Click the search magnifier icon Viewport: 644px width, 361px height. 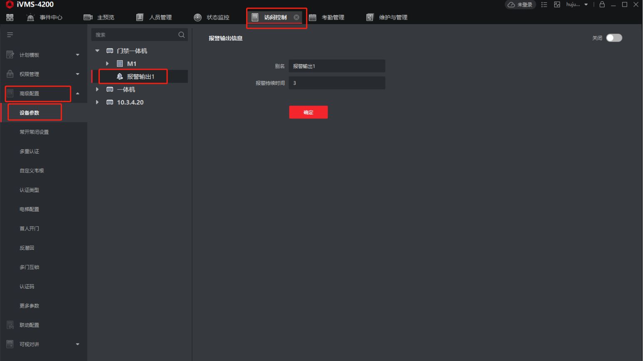182,35
